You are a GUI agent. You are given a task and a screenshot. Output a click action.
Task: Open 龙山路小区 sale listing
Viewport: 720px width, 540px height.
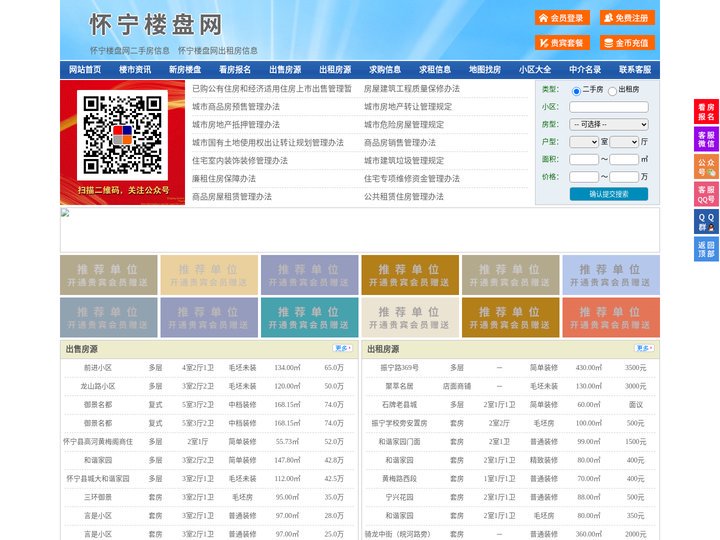[x=98, y=386]
